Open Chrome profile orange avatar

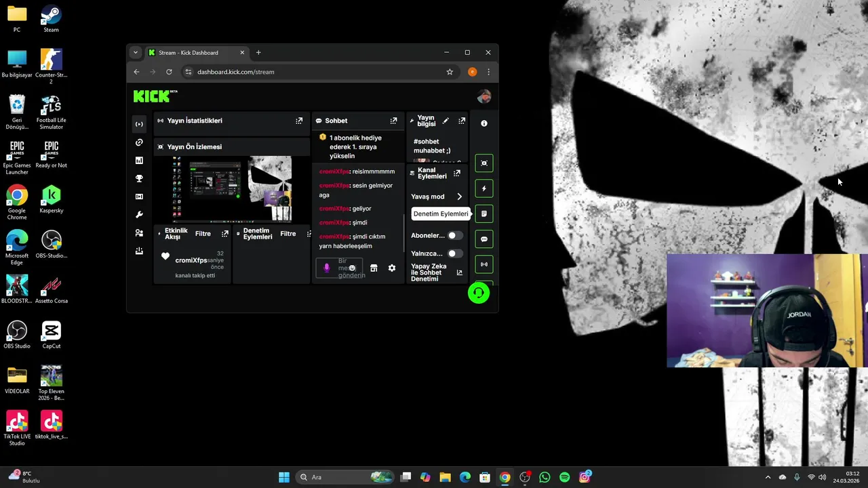[x=473, y=72]
